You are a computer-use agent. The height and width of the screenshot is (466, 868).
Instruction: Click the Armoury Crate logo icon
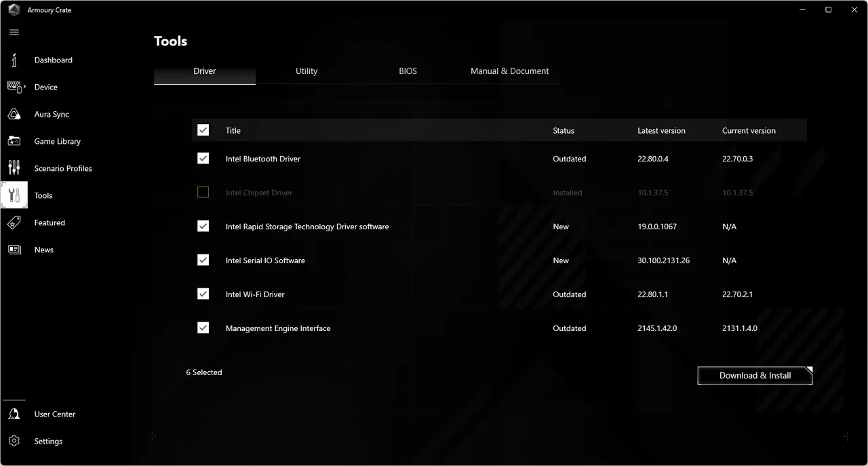click(x=14, y=10)
